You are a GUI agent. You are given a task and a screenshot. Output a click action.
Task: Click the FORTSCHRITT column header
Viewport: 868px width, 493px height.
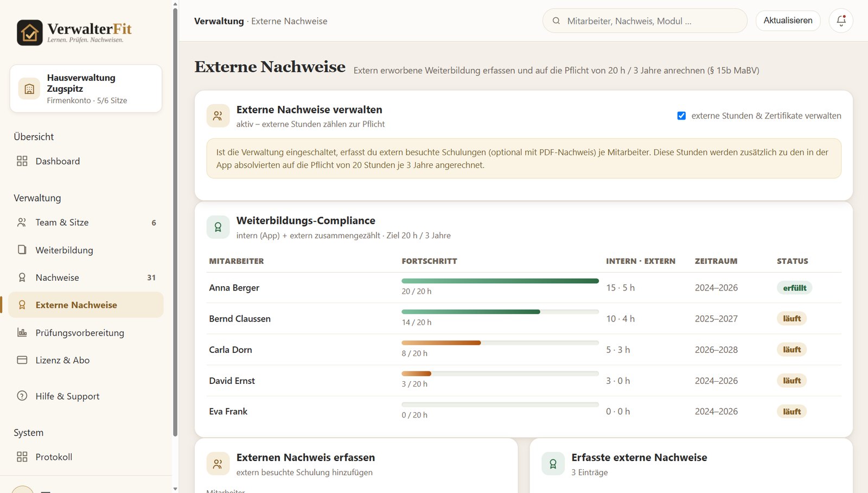tap(429, 261)
